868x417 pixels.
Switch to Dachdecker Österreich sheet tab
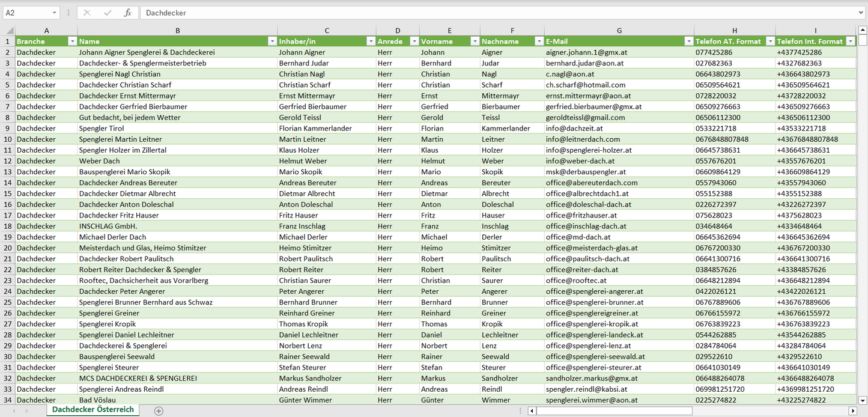click(x=93, y=410)
